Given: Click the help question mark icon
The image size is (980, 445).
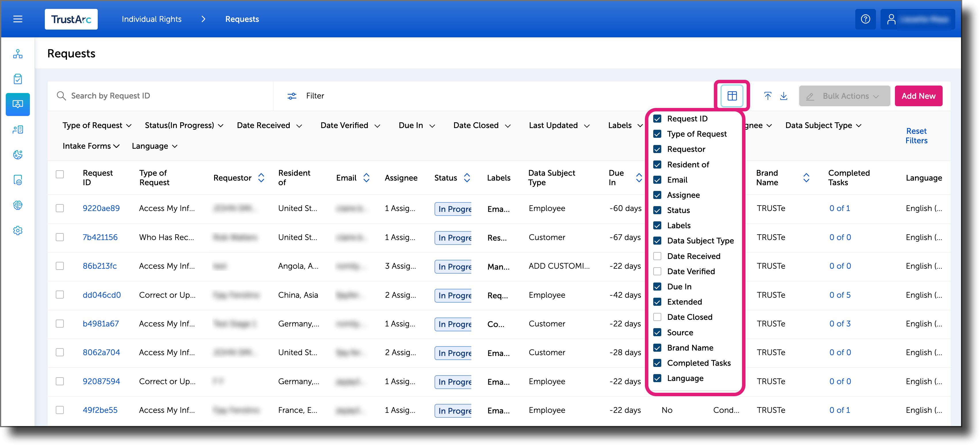Looking at the screenshot, I should 866,19.
